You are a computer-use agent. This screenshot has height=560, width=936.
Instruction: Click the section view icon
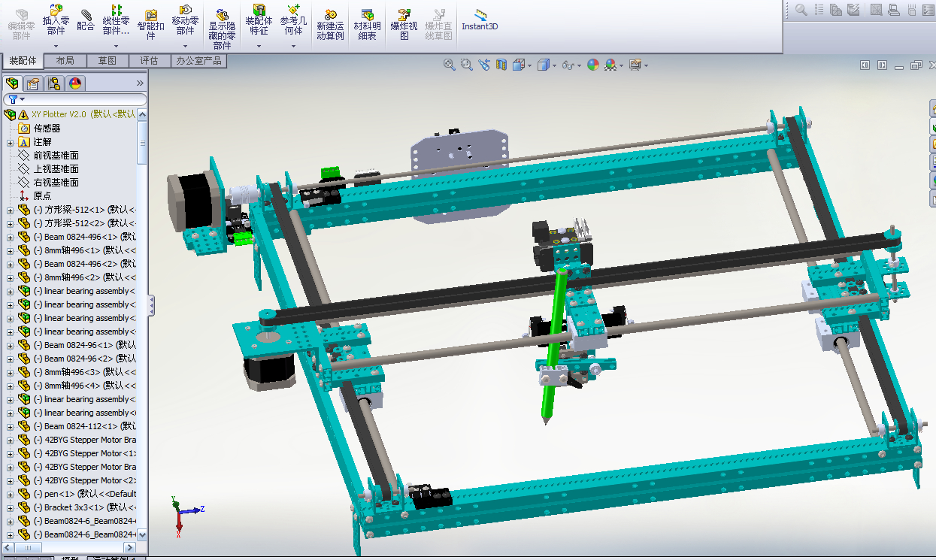point(501,65)
